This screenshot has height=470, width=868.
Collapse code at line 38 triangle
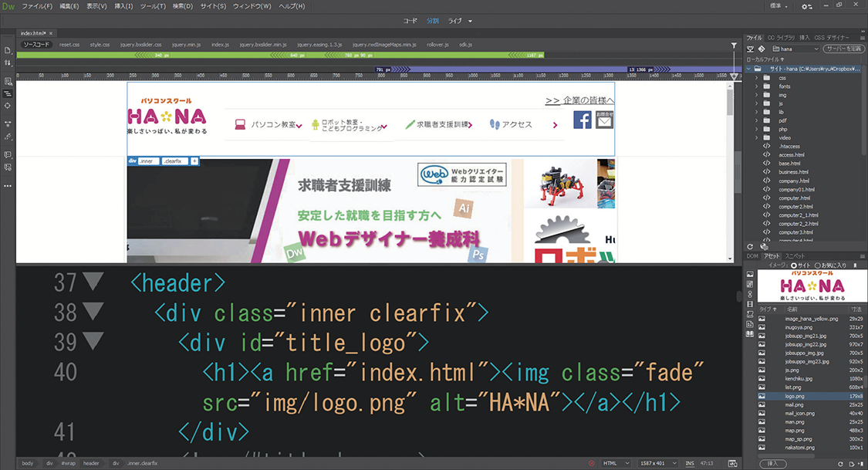[x=93, y=312]
